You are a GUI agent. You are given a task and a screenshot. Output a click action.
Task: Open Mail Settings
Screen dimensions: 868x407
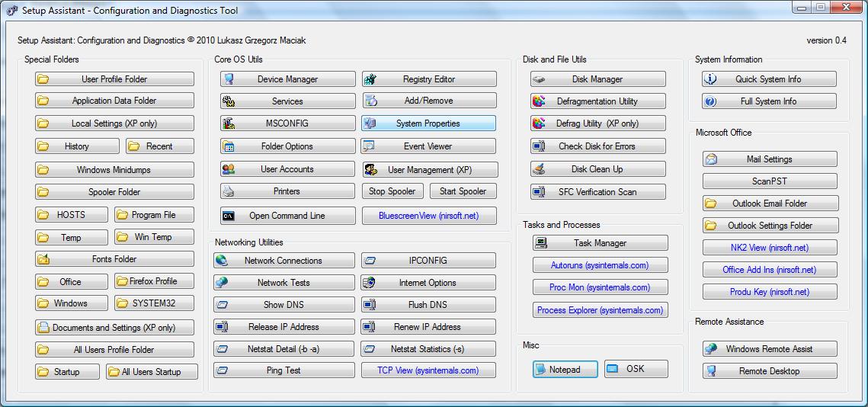click(769, 159)
